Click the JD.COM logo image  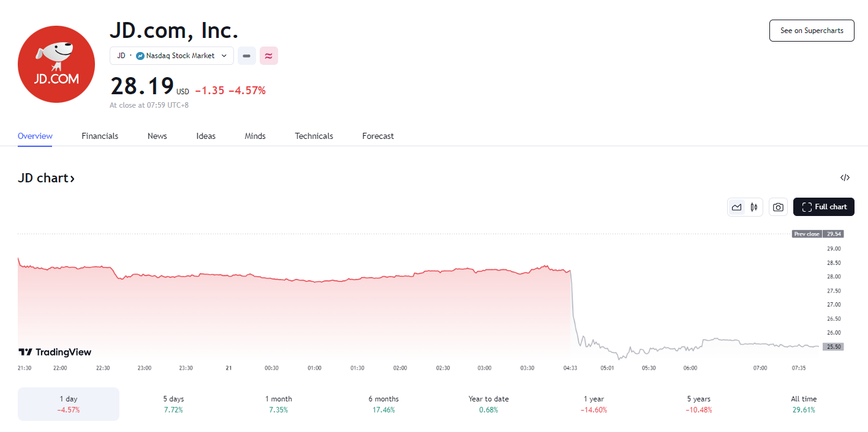(56, 64)
